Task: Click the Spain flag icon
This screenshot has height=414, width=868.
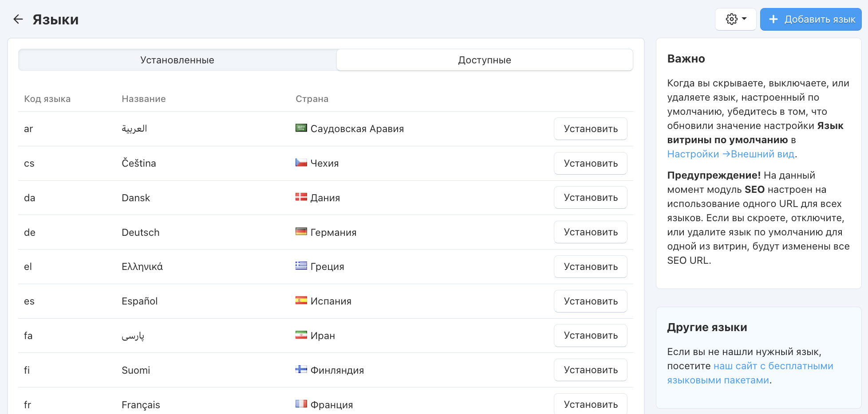Action: (301, 301)
